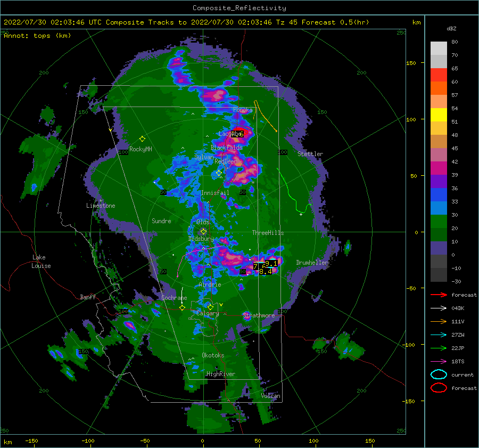Click the red forecast ellipse symbol
Image resolution: width=479 pixels, height=448 pixels.
[439, 388]
